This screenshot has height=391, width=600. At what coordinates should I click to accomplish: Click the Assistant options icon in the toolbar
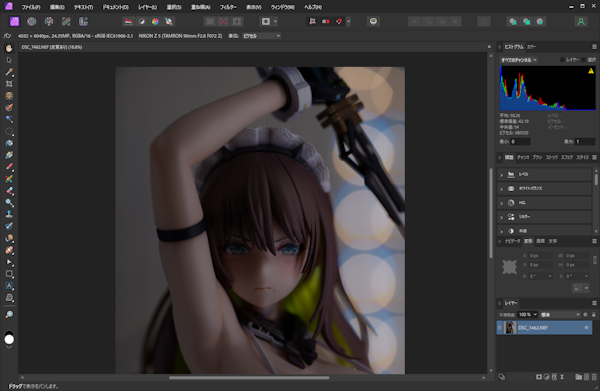373,21
